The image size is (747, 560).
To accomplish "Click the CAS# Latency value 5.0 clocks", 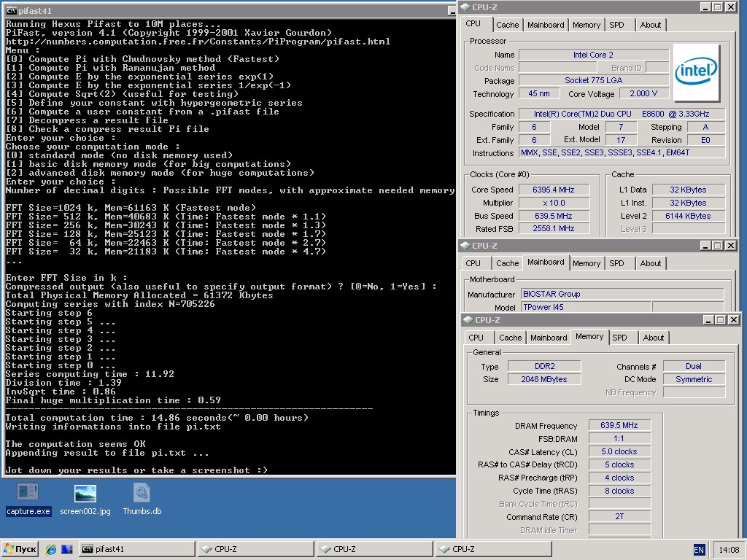I will [619, 451].
